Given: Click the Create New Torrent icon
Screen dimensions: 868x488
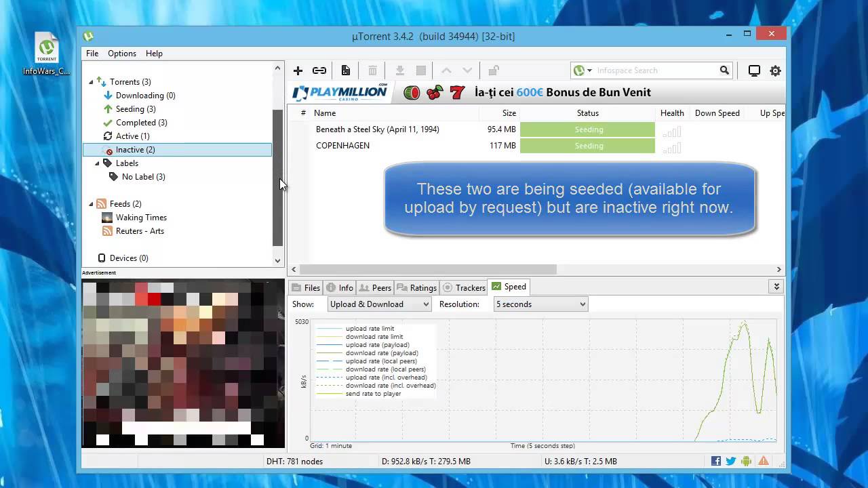Looking at the screenshot, I should (x=346, y=70).
